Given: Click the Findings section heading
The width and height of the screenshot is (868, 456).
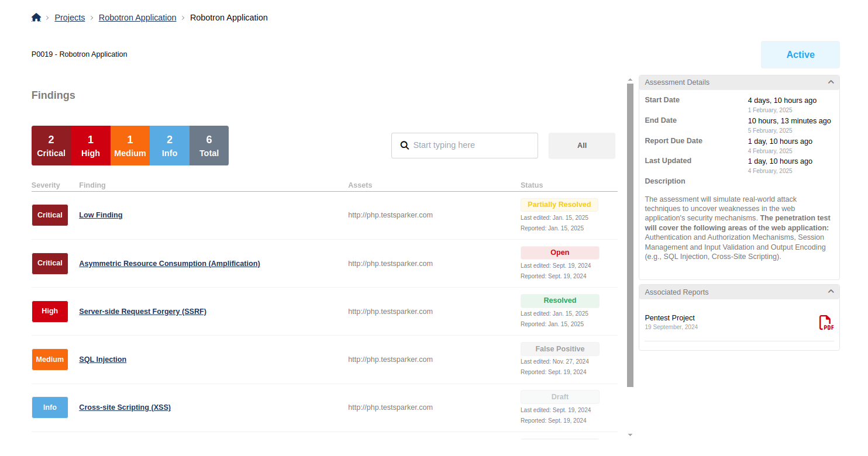Looking at the screenshot, I should coord(53,95).
